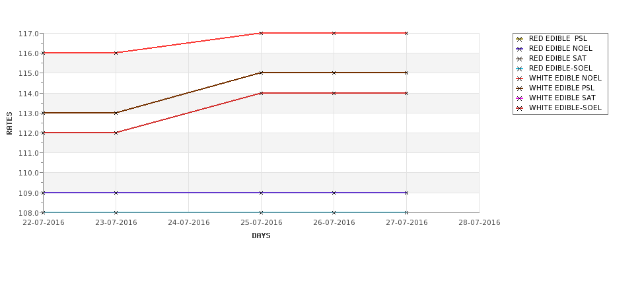
Task: Click the 116.0 data point on 23-07-2016
Action: 116,53
